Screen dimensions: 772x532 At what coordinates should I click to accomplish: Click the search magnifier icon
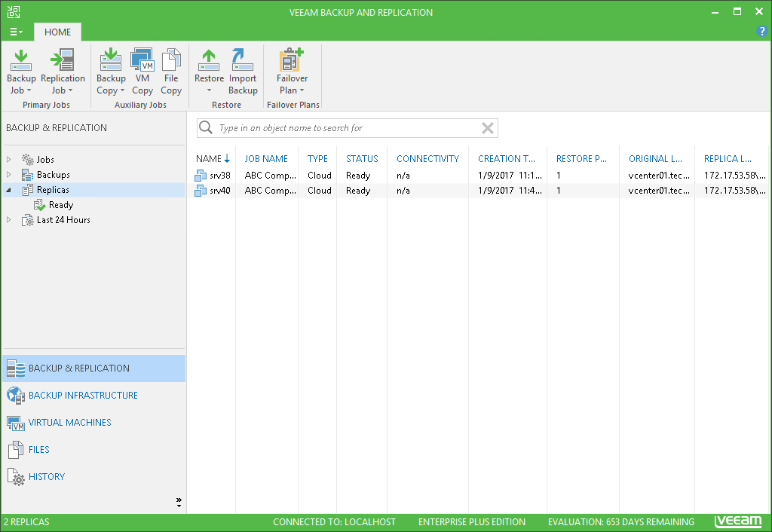(206, 128)
